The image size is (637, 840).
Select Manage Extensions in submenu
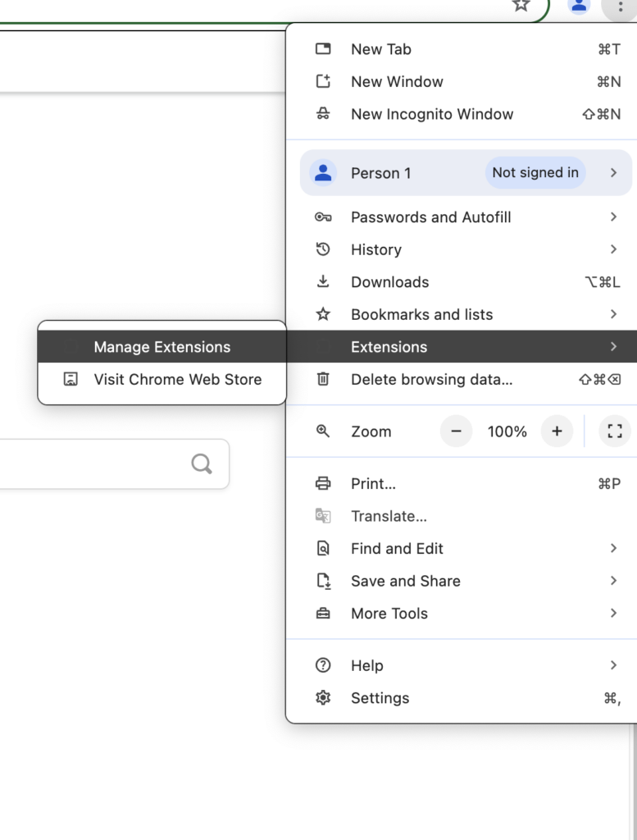[162, 347]
